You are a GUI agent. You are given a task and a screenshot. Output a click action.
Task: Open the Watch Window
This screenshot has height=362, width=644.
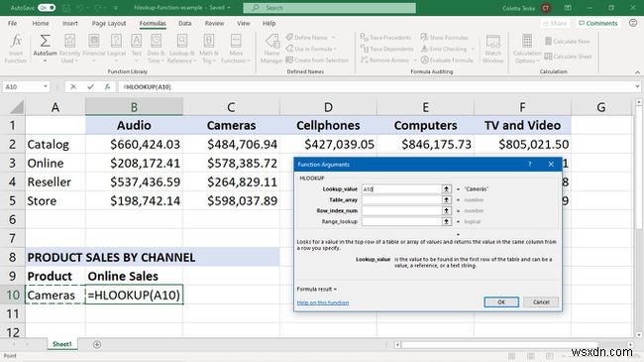point(492,49)
